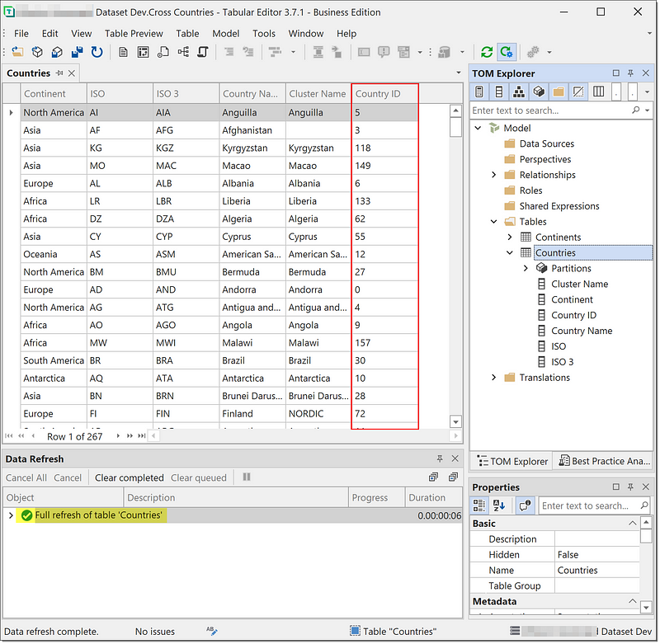The image size is (660, 644).
Task: Click the gear icon in main toolbar
Action: point(533,52)
